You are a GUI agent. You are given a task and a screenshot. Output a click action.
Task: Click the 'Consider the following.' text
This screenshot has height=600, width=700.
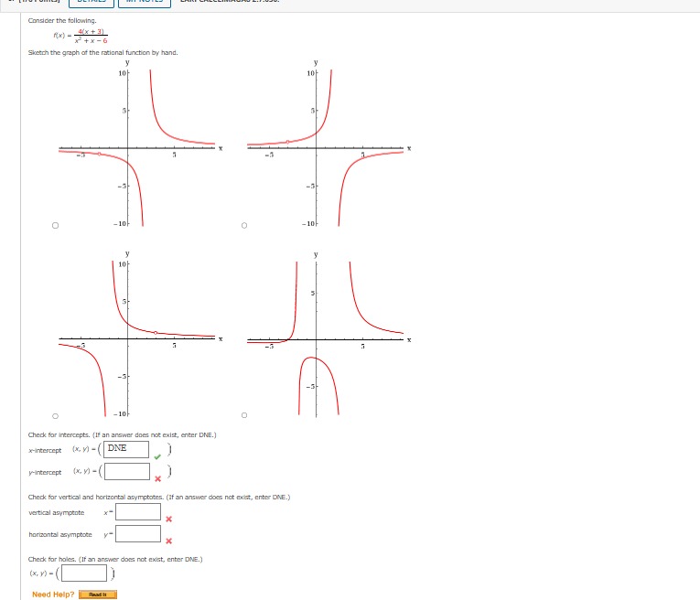[x=62, y=20]
